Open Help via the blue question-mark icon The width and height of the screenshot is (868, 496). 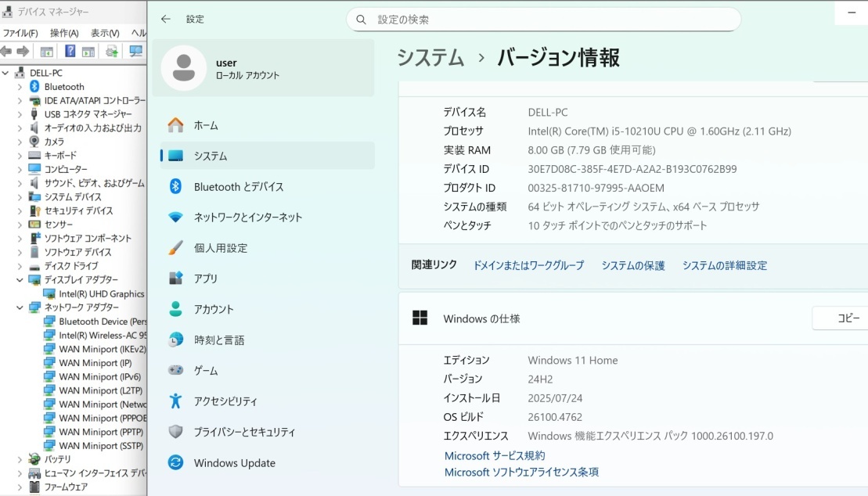70,52
